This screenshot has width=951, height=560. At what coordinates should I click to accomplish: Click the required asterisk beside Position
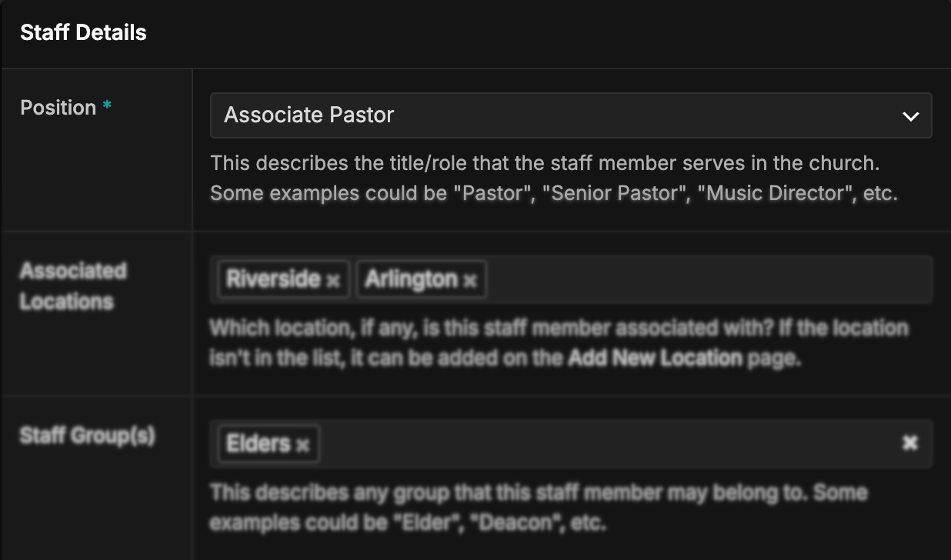pos(107,107)
